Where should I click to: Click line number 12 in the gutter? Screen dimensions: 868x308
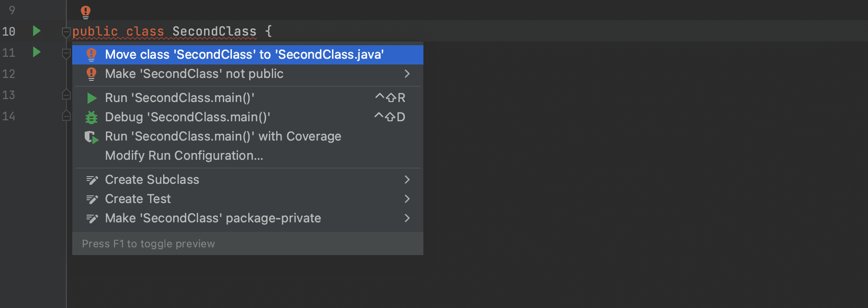pyautogui.click(x=8, y=74)
